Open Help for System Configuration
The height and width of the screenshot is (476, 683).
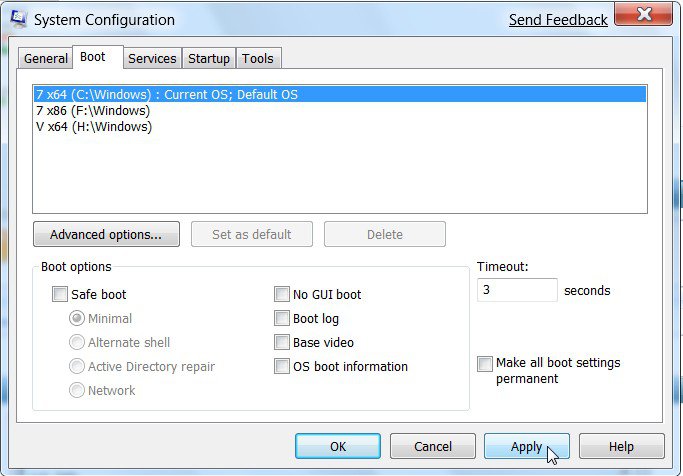click(622, 446)
